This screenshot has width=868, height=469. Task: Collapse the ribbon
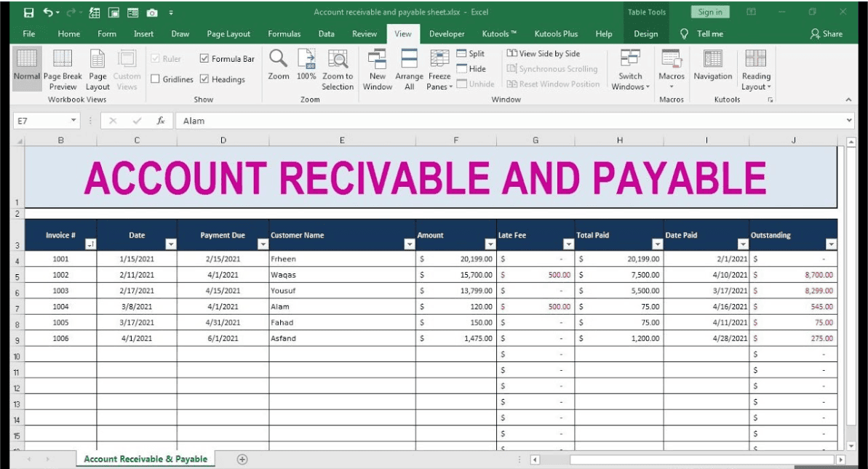coord(848,100)
